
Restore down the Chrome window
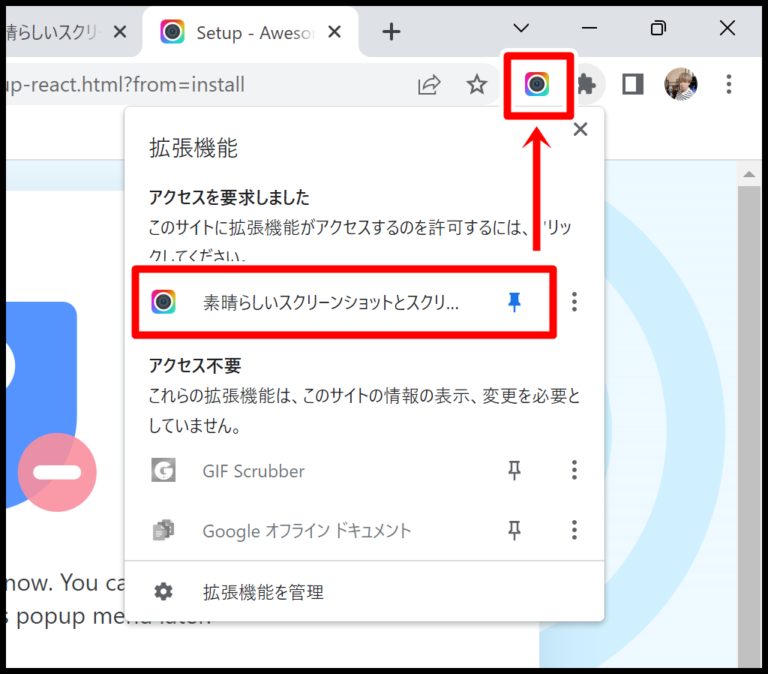click(658, 28)
